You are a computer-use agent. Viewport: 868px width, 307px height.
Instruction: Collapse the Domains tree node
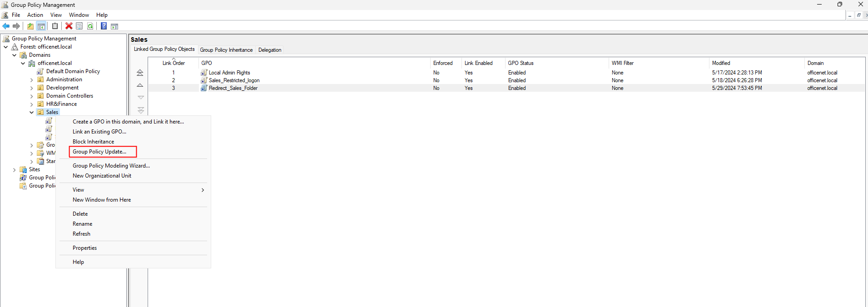coord(15,55)
